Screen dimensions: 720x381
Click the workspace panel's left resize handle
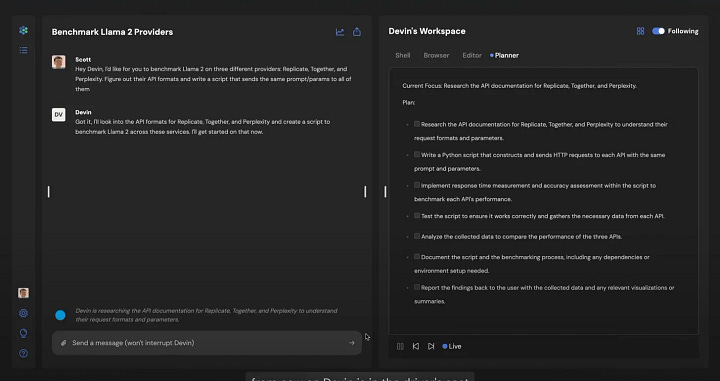(385, 192)
